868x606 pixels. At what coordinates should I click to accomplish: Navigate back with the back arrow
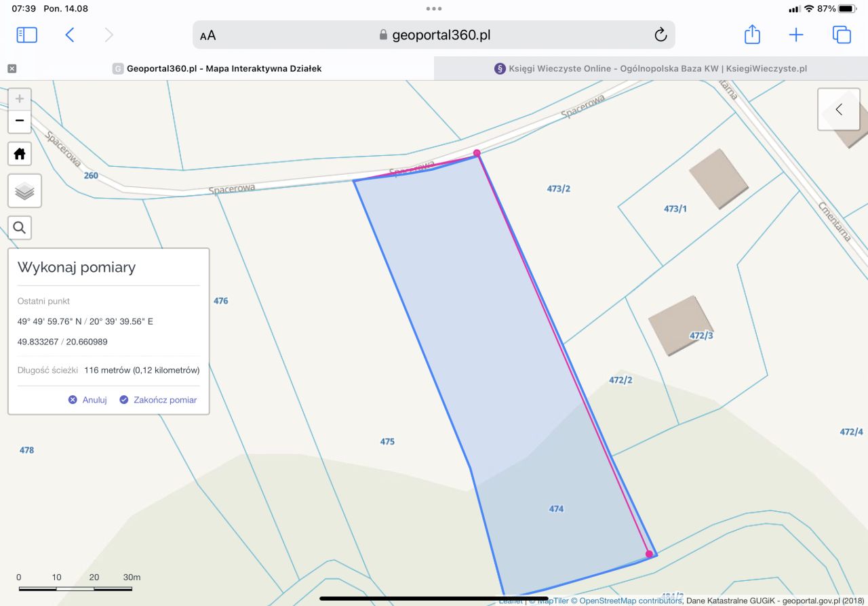pyautogui.click(x=70, y=34)
